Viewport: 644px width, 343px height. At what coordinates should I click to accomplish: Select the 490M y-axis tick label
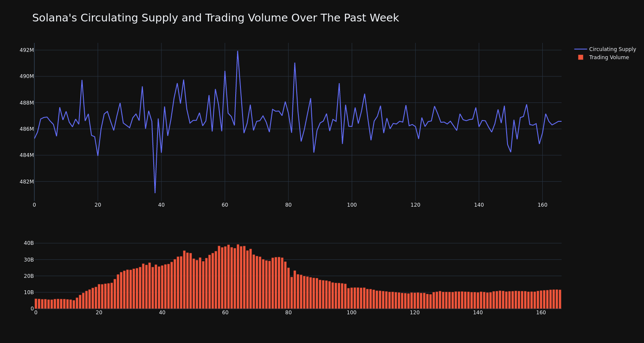(x=27, y=76)
